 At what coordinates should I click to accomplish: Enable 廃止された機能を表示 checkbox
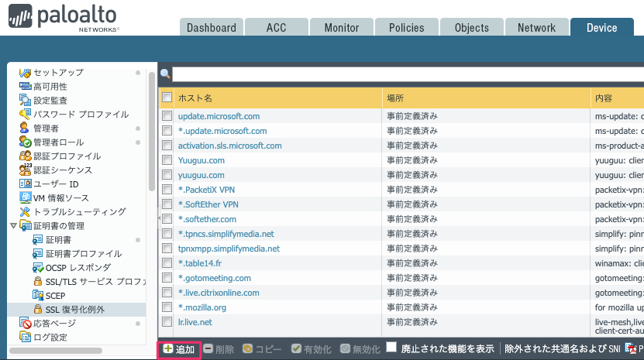click(x=391, y=348)
